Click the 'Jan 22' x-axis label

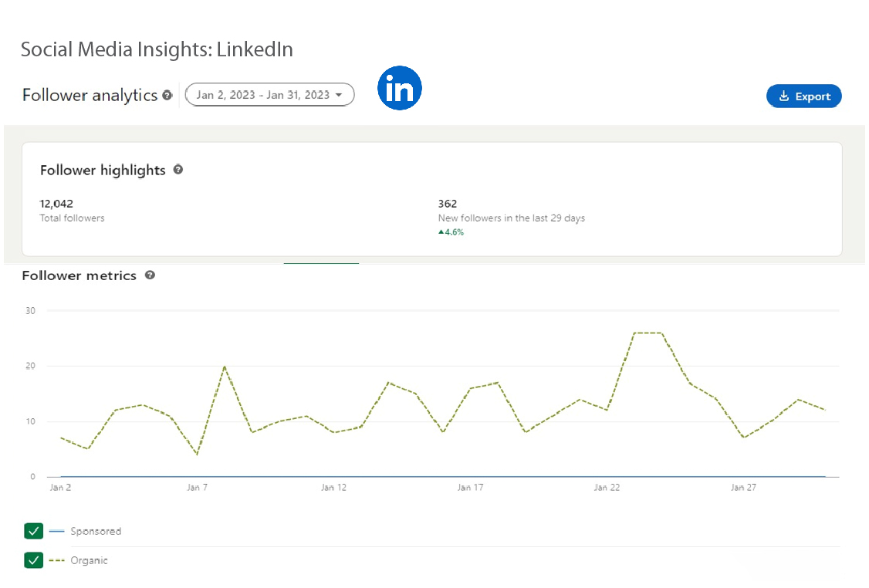pos(607,487)
